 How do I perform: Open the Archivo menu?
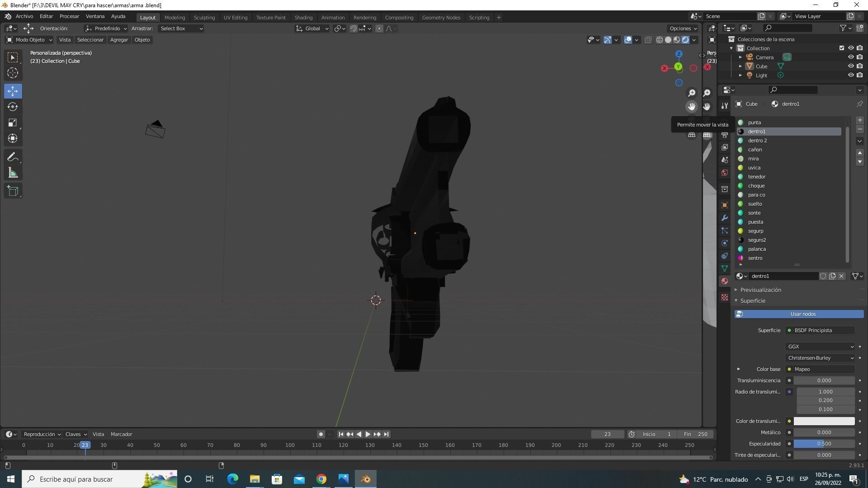24,16
